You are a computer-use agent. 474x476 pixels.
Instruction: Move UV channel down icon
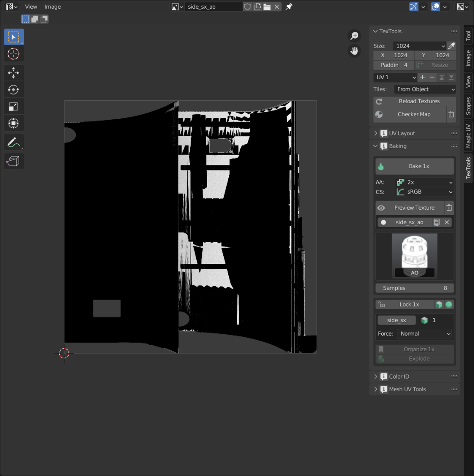(x=451, y=78)
